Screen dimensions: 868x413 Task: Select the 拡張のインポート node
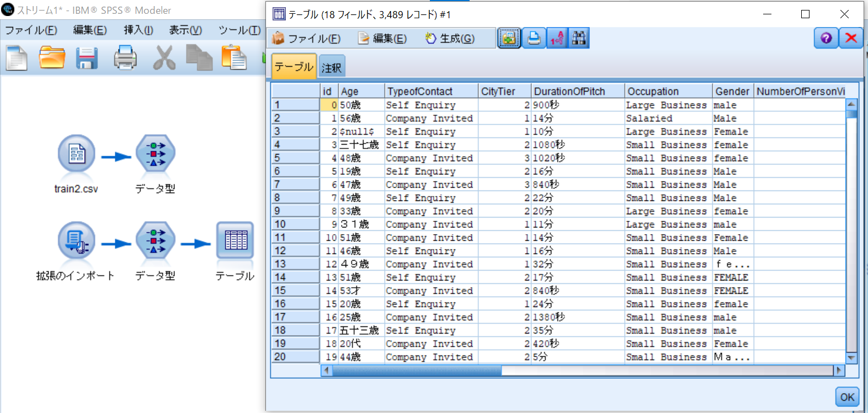point(76,241)
